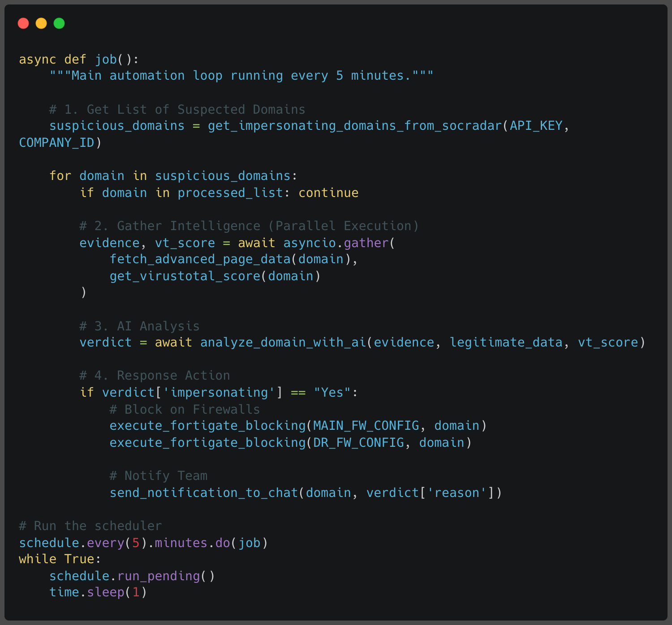
Task: Click the green maximize dot
Action: (59, 23)
